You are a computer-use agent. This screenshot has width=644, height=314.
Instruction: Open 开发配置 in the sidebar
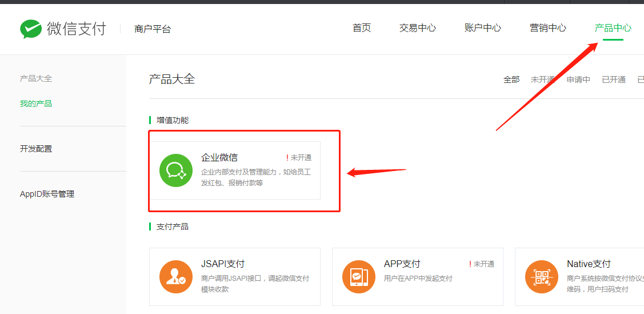click(36, 149)
